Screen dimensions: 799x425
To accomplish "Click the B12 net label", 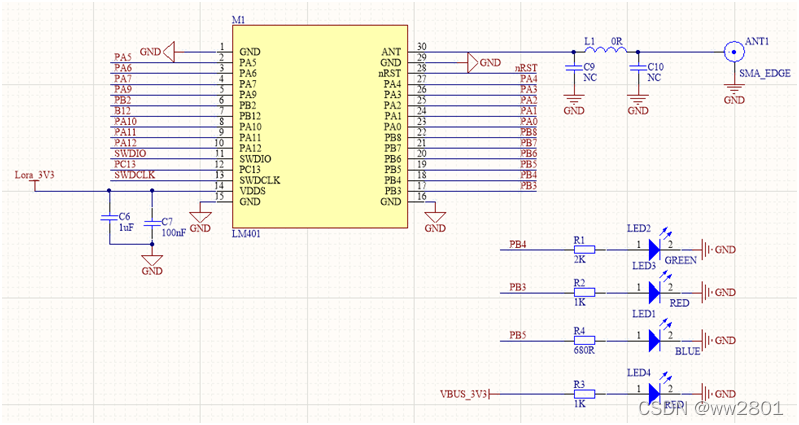I will 122,111.
